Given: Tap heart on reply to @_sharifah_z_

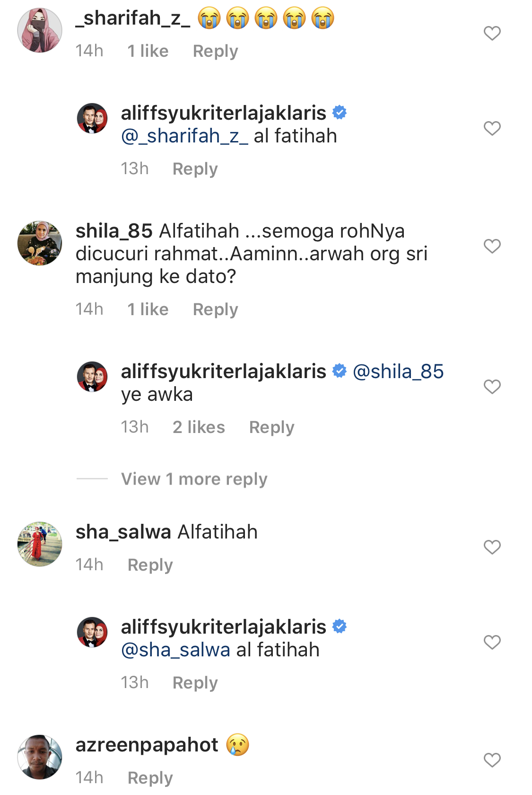Looking at the screenshot, I should pyautogui.click(x=492, y=128).
